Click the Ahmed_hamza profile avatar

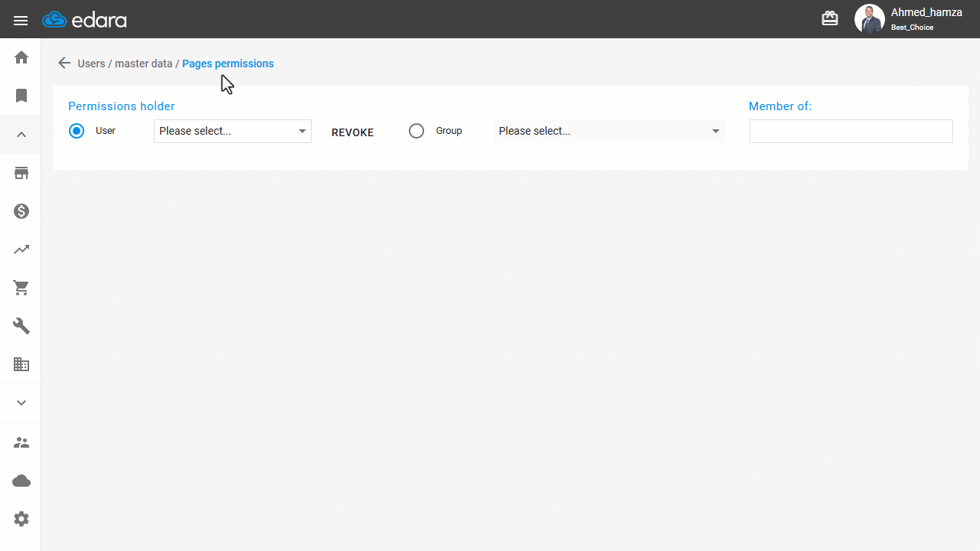(x=870, y=19)
